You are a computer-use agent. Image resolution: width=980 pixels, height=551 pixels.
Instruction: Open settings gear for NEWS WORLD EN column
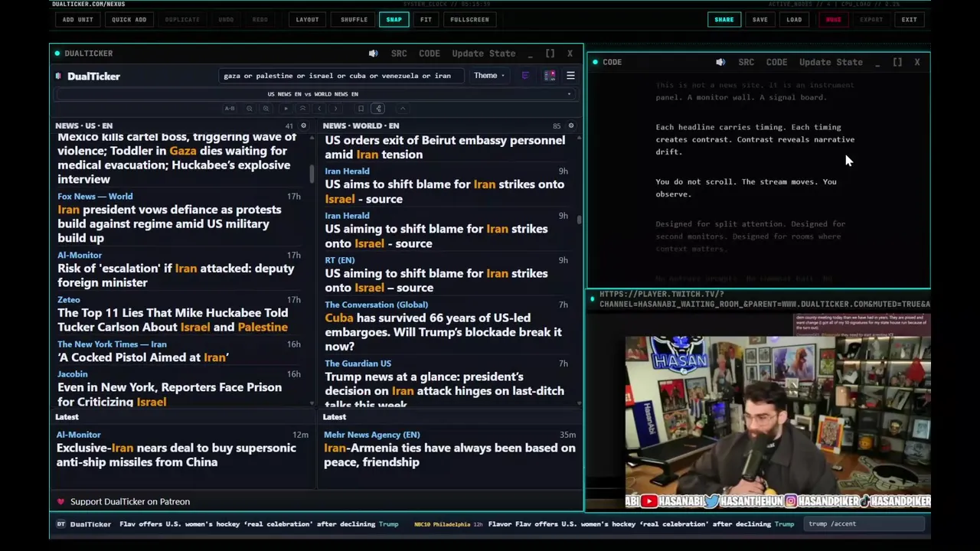[x=570, y=126]
